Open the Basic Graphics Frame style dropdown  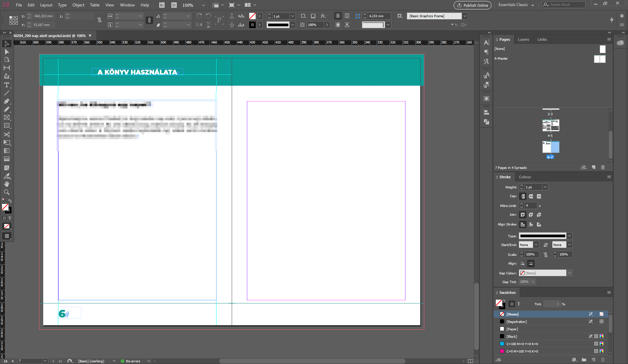(x=465, y=16)
